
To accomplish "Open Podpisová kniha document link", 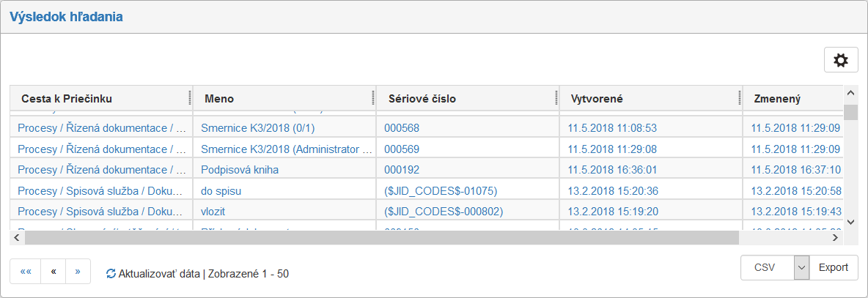I will click(240, 170).
